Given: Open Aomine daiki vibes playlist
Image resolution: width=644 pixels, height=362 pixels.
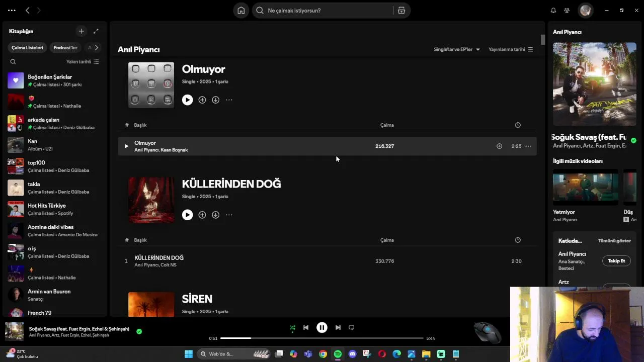Looking at the screenshot, I should (x=54, y=231).
